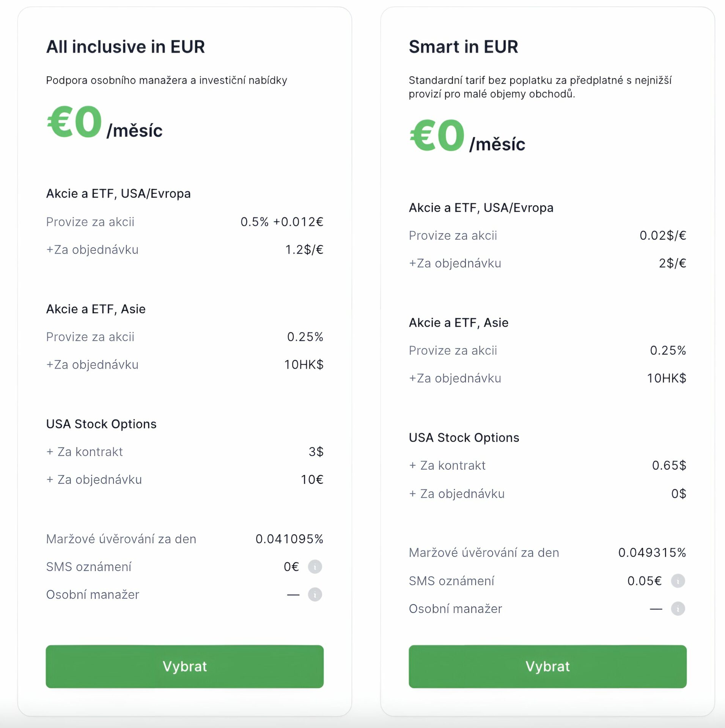
Task: Click "USA Stock Options" in All inclusive card
Action: [x=101, y=424]
